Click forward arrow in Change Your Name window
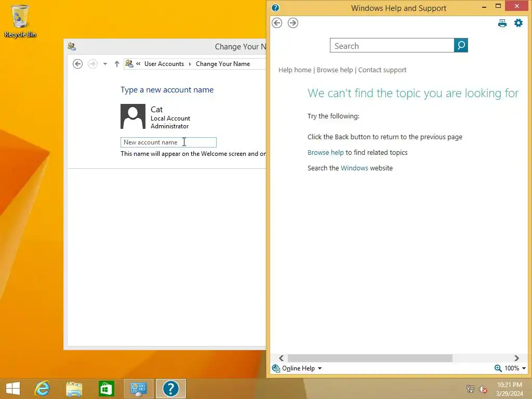This screenshot has height=399, width=532. [92, 64]
